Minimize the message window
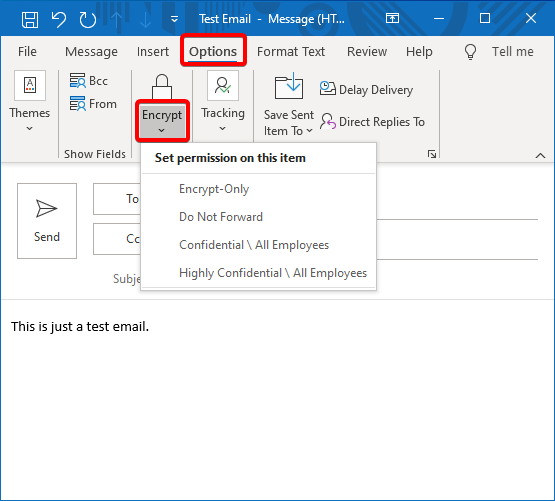Screen dimensions: 555x501 tap(439, 18)
